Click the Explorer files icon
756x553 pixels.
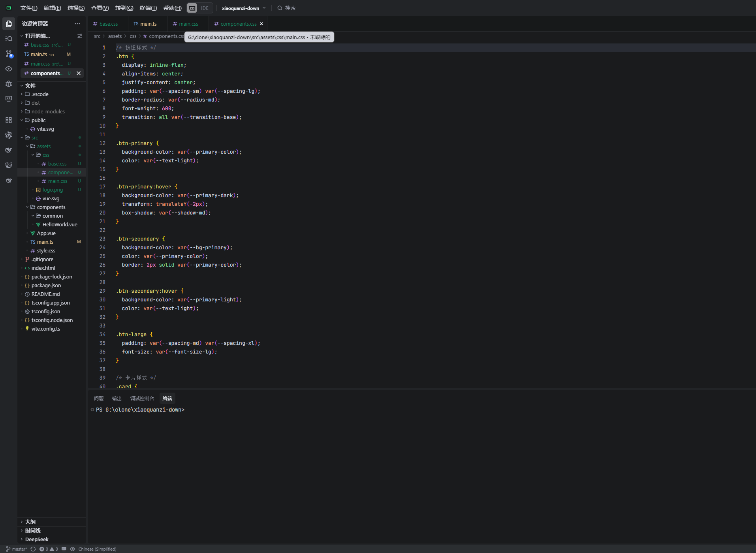coord(9,24)
